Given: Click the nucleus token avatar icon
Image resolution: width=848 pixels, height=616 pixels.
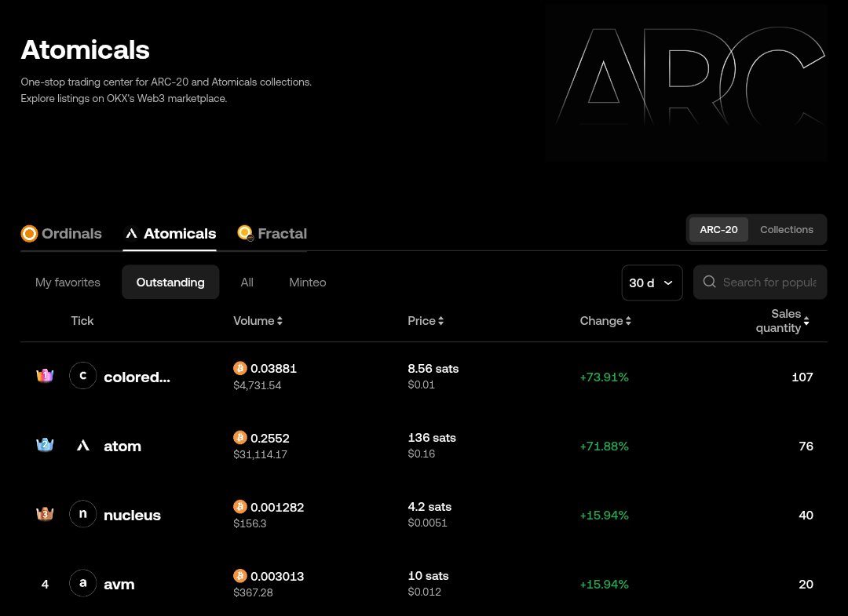Looking at the screenshot, I should 82,514.
